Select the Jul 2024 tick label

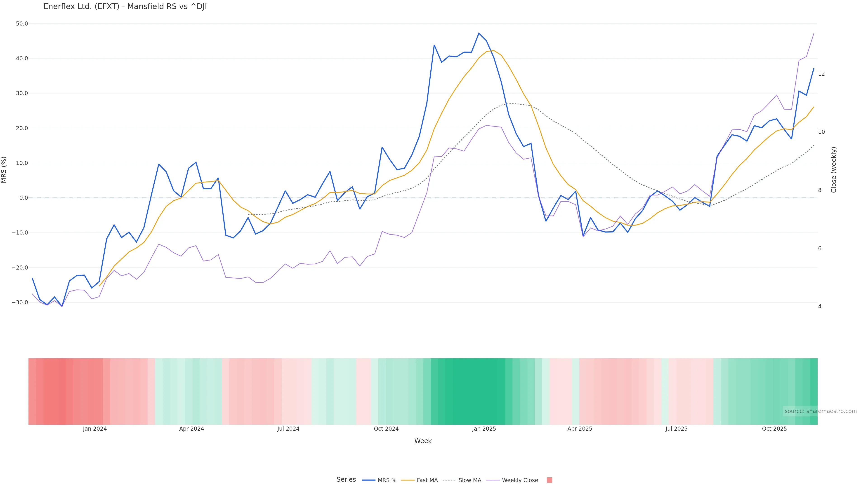click(x=288, y=429)
